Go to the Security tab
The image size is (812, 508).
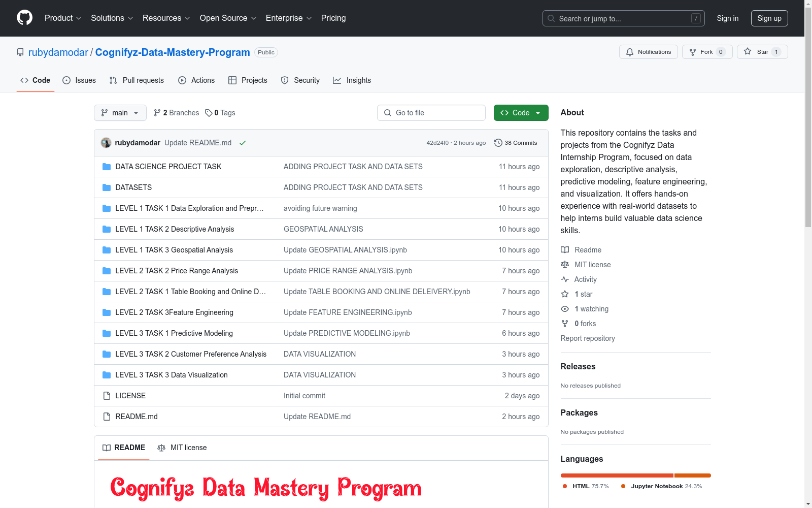[x=300, y=80]
